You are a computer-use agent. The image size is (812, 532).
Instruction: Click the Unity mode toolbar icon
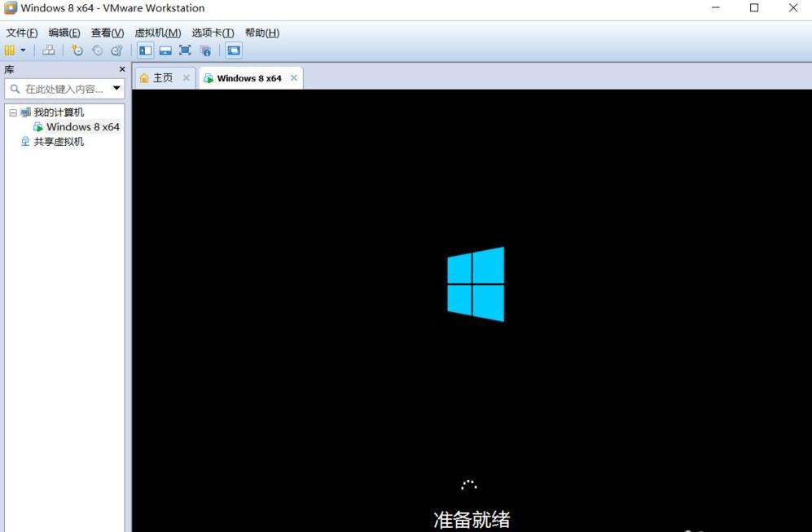pyautogui.click(x=205, y=50)
